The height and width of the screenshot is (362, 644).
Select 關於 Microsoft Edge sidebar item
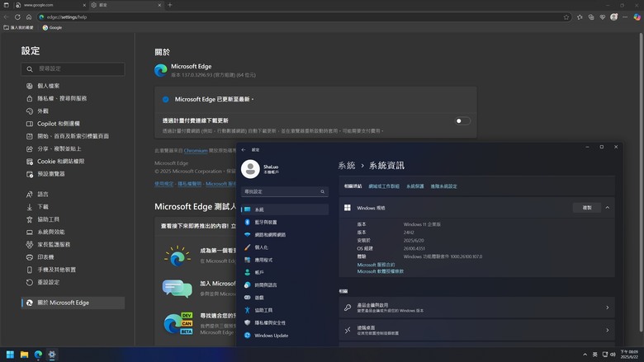[73, 303]
